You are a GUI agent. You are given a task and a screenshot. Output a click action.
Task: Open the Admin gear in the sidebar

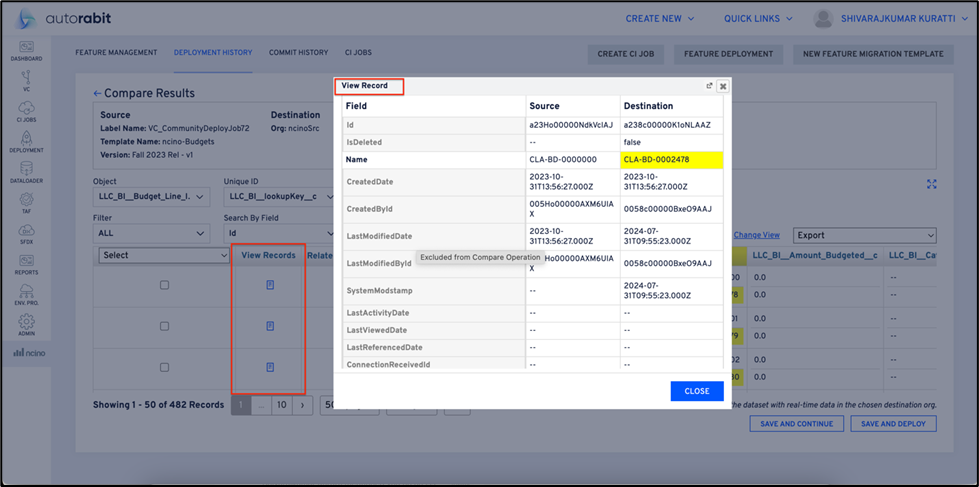click(26, 324)
